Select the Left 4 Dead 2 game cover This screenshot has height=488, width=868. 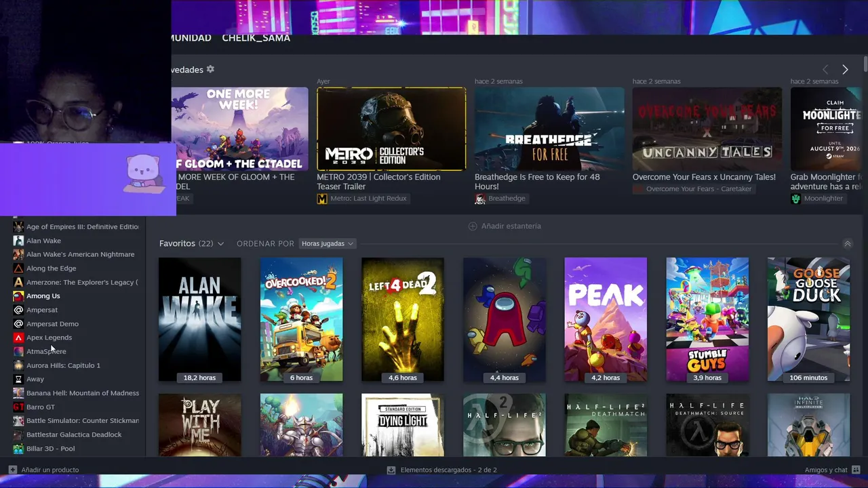(x=403, y=319)
